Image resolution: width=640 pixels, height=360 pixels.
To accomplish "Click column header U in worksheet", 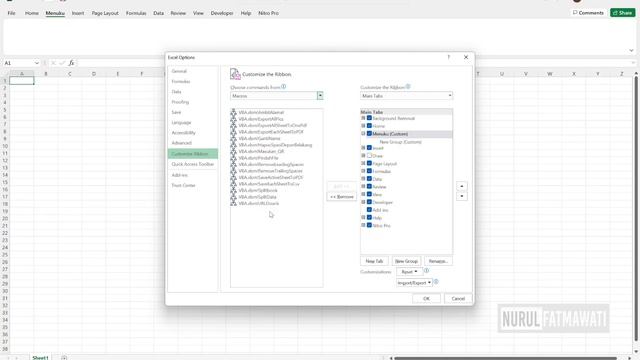I will coord(502,74).
